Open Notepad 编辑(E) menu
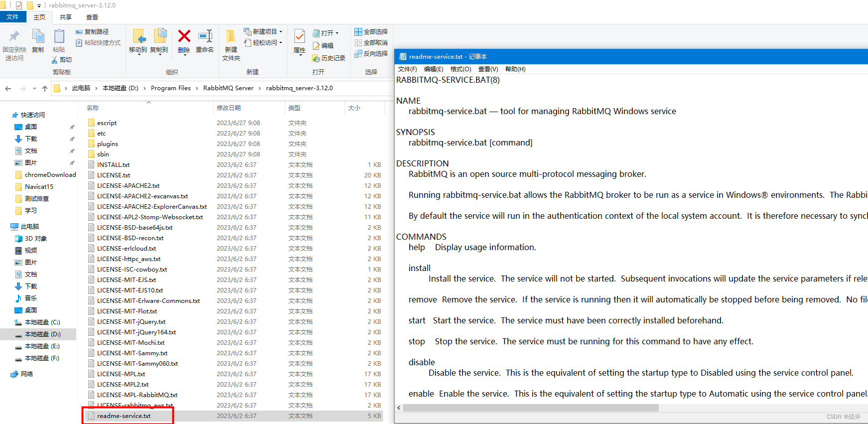Viewport: 868px width, 424px height. 434,69
